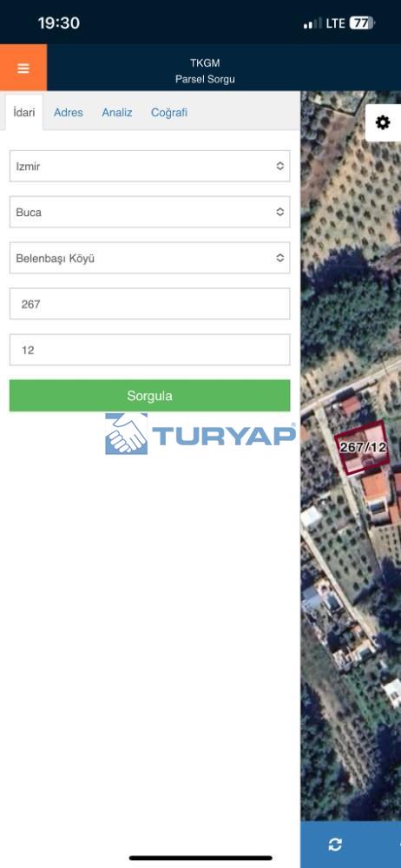
Task: Tap the refresh arrows icon
Action: coord(335,845)
